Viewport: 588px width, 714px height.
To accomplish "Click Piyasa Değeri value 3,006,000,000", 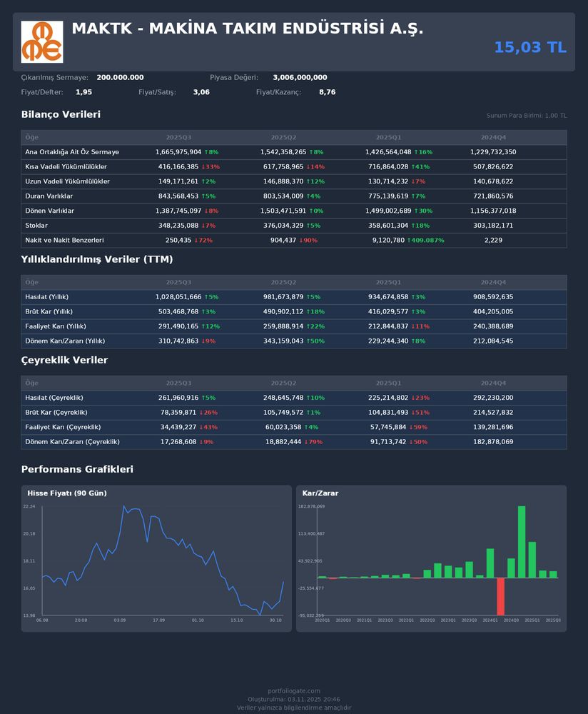I will pos(300,77).
